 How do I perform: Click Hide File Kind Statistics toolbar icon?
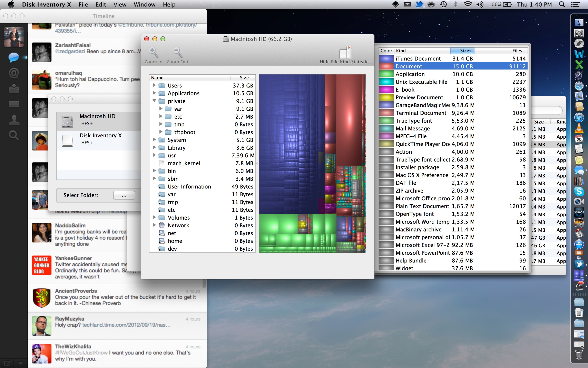tap(345, 52)
